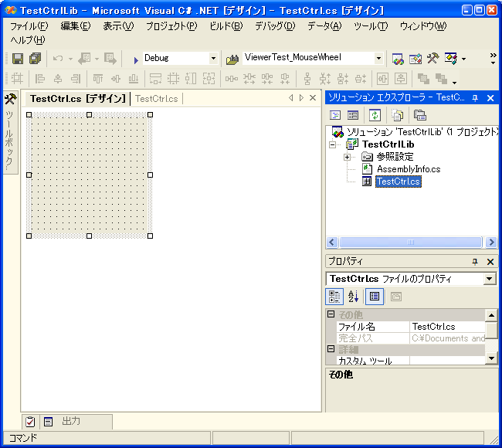Click the Make Same Width layout icon

(x=155, y=79)
